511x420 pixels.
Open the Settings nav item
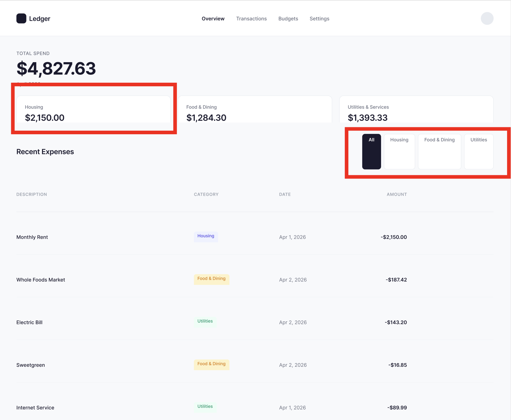(319, 19)
